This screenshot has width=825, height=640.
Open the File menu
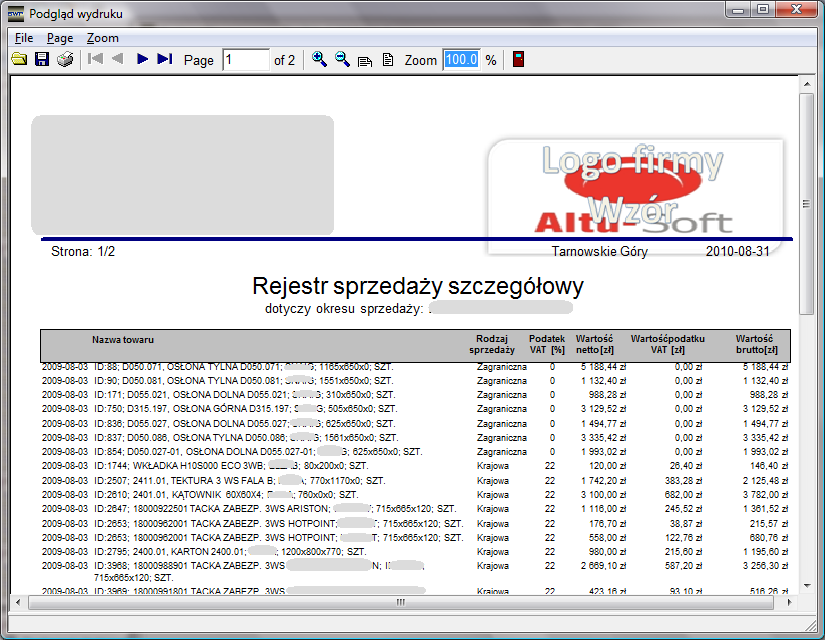click(x=24, y=38)
